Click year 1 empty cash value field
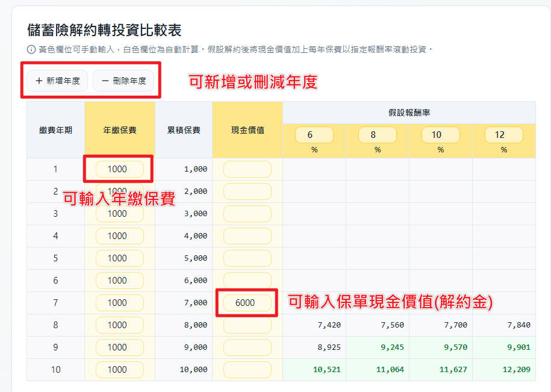 [x=247, y=169]
